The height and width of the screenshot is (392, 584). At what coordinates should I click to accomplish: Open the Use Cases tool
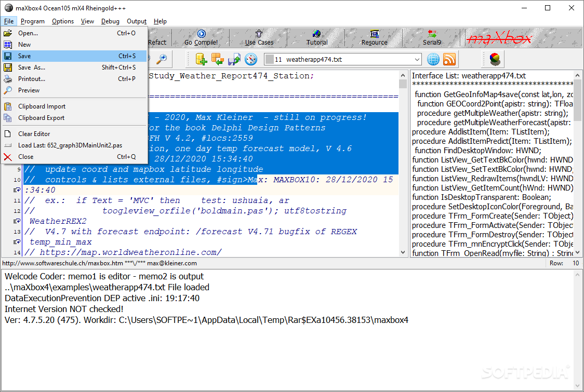tap(259, 37)
